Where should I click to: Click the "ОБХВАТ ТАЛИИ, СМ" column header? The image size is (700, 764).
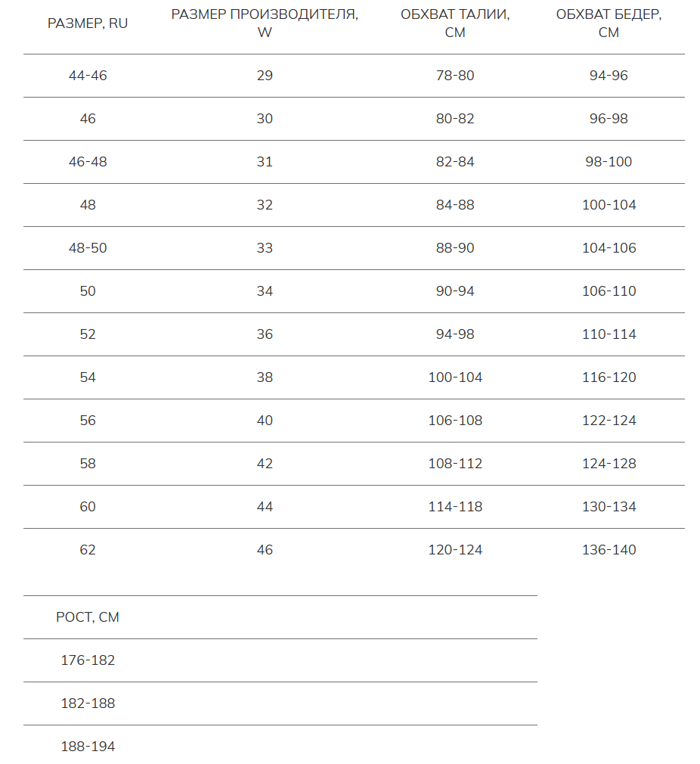coord(455,23)
